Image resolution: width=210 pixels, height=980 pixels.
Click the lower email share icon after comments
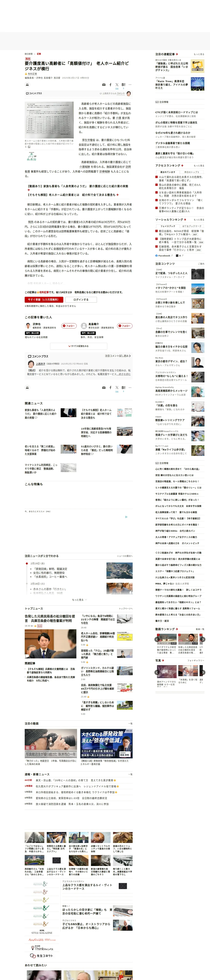point(104,388)
